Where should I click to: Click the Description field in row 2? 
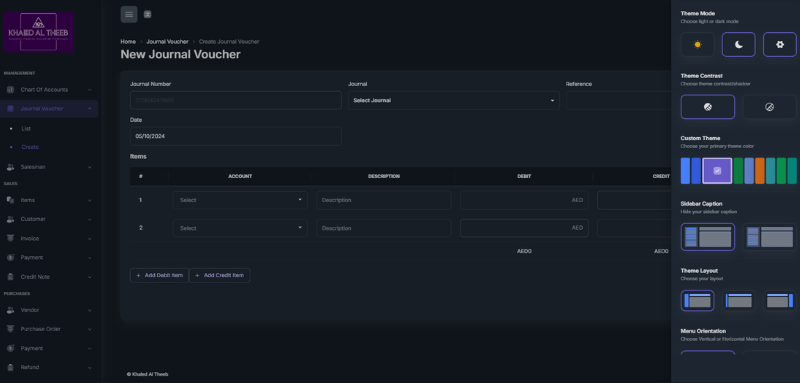[384, 228]
